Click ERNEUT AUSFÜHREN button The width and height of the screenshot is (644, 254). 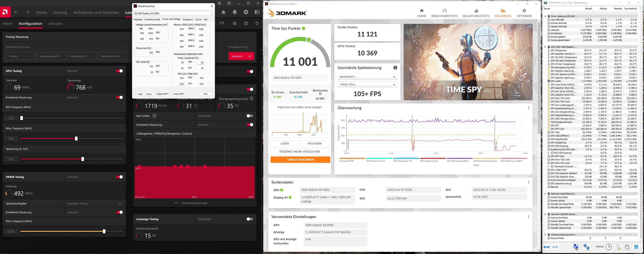[x=300, y=160]
